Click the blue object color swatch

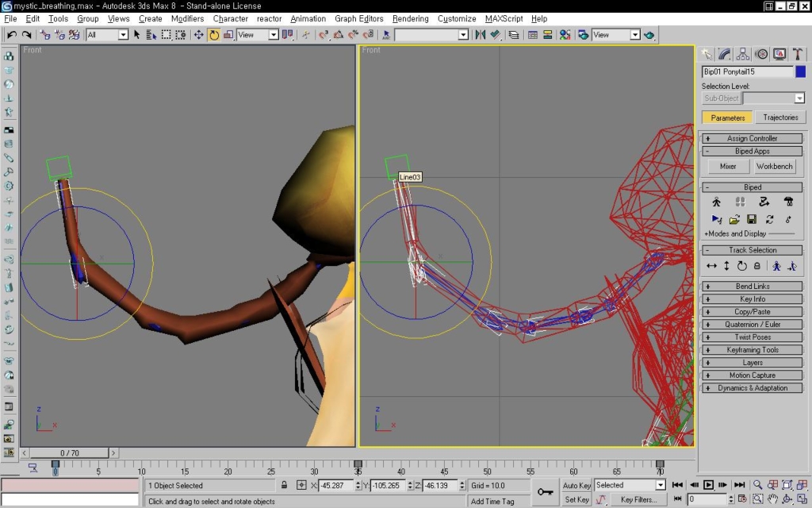(x=801, y=71)
